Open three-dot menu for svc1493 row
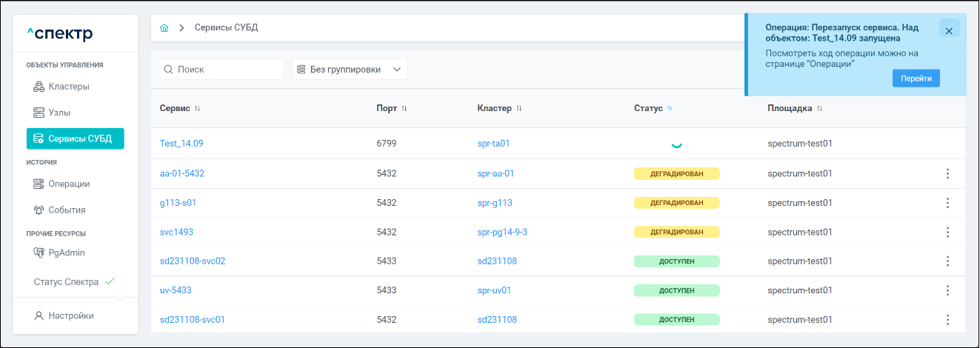Screen dimensions: 980x348 tap(947, 232)
